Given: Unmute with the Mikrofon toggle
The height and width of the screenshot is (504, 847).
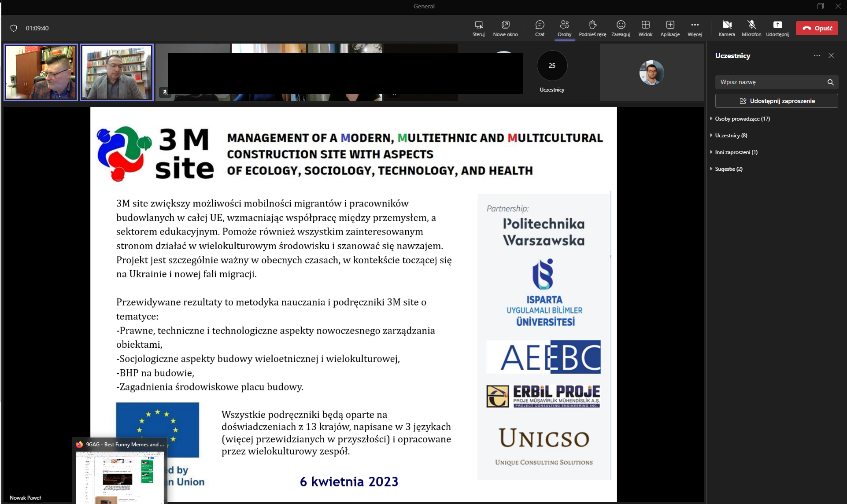Looking at the screenshot, I should (751, 28).
